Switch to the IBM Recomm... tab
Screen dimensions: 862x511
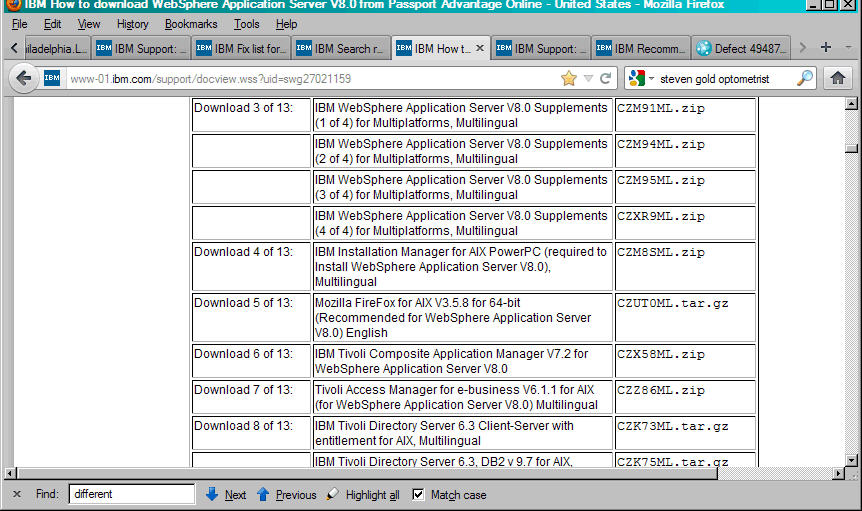pyautogui.click(x=641, y=48)
